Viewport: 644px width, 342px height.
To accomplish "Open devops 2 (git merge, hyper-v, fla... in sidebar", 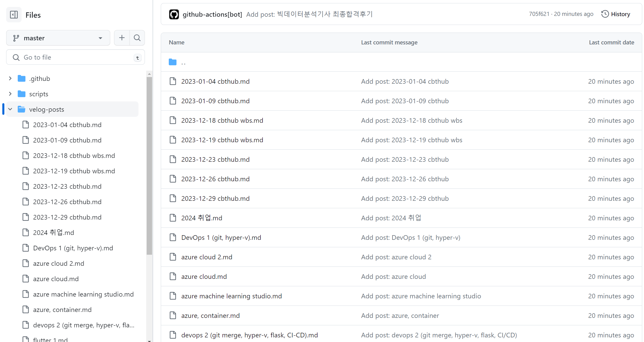I will [x=84, y=325].
